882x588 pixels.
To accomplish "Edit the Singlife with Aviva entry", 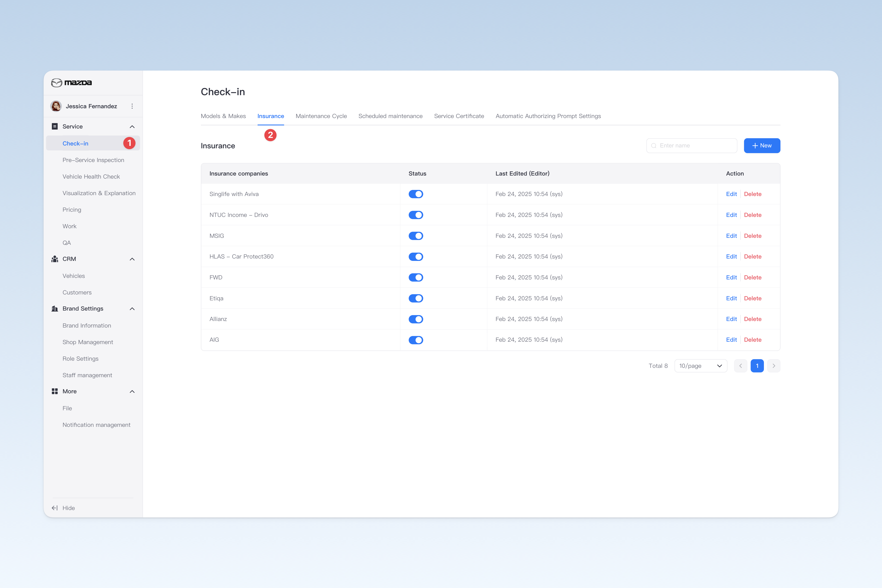I will 731,194.
